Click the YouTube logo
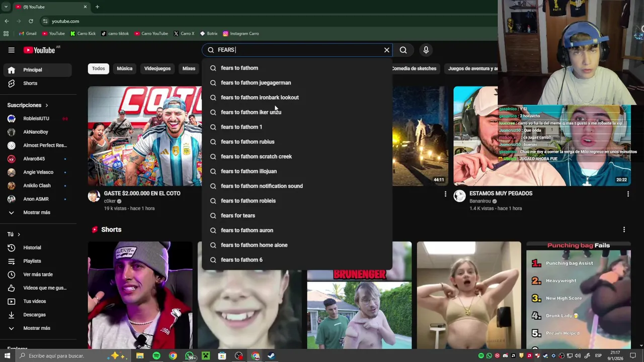Screen dimensions: 644x362 [39, 50]
